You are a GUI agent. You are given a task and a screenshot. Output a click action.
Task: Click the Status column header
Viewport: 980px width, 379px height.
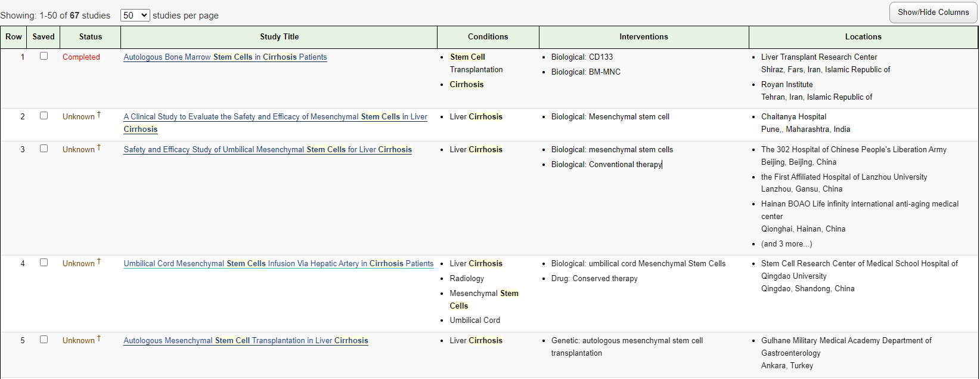(91, 37)
